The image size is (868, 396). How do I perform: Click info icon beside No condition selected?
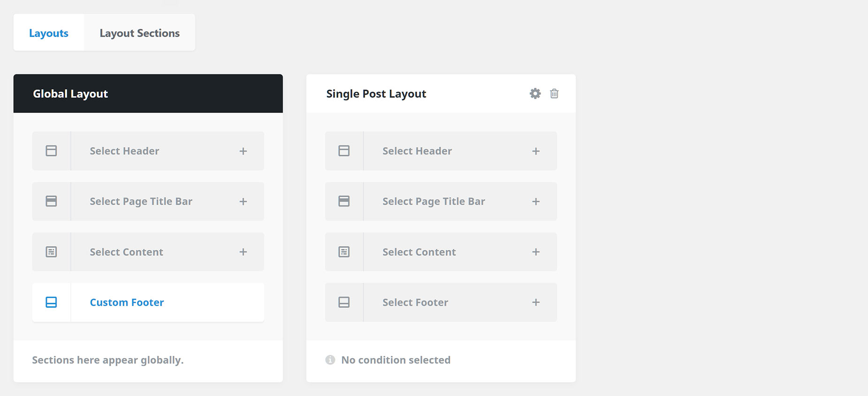(330, 360)
